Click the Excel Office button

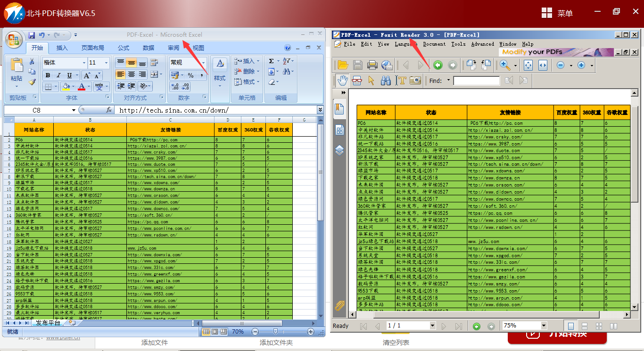pyautogui.click(x=14, y=40)
